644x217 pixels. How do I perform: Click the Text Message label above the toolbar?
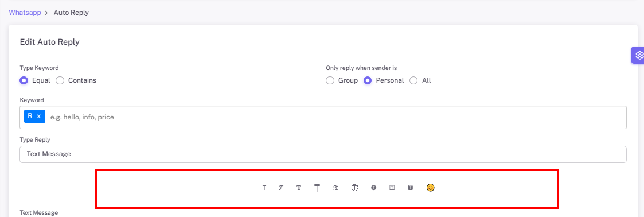[x=39, y=213]
